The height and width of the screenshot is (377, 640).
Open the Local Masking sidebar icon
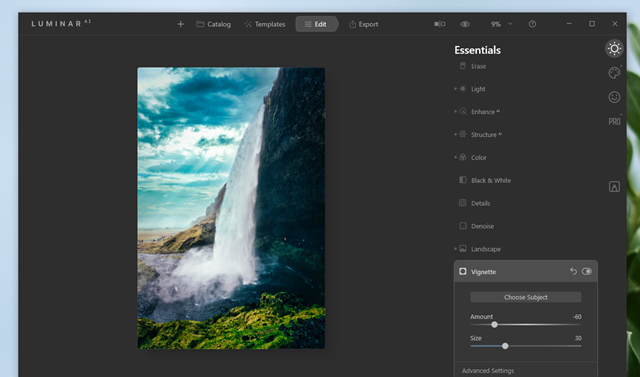click(x=614, y=187)
